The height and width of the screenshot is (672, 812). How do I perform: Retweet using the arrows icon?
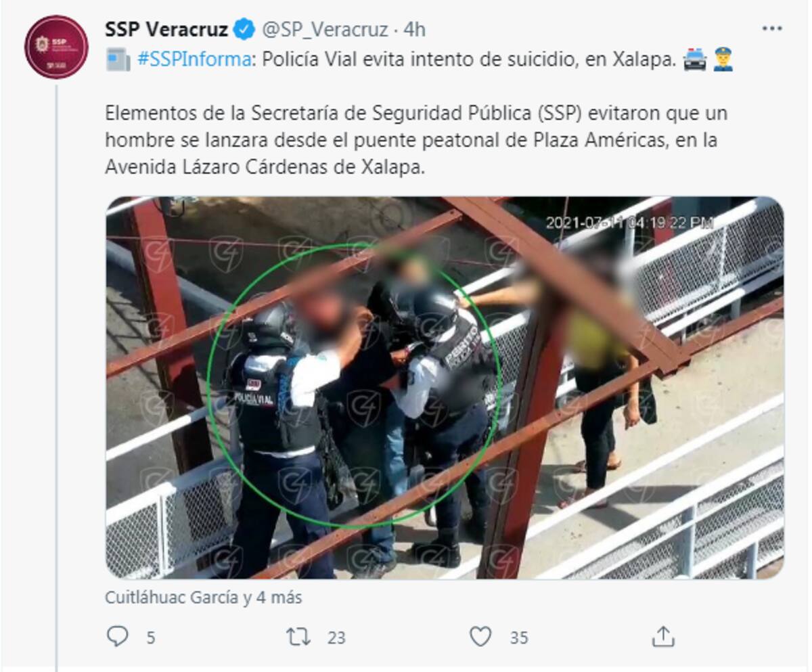coord(297,636)
